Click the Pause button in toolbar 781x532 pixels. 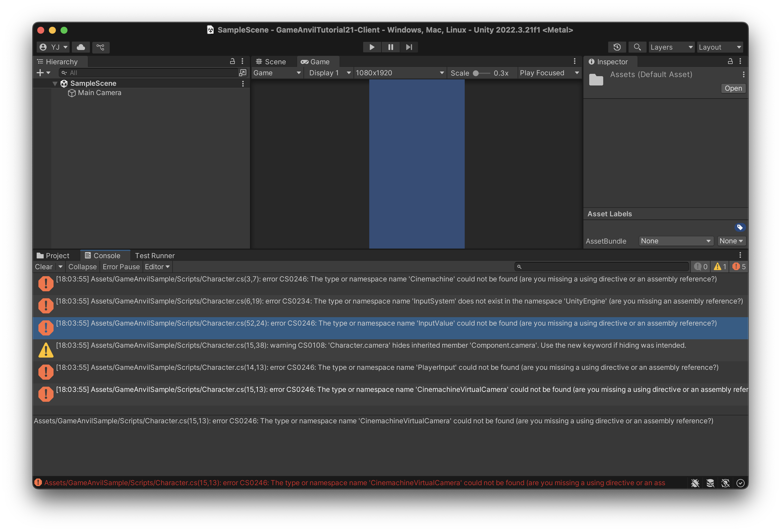390,47
